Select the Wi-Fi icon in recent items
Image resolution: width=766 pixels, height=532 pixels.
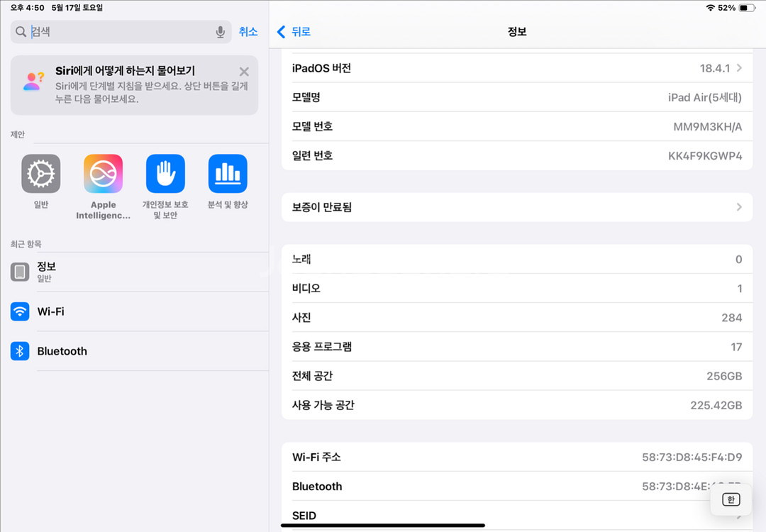coord(20,311)
